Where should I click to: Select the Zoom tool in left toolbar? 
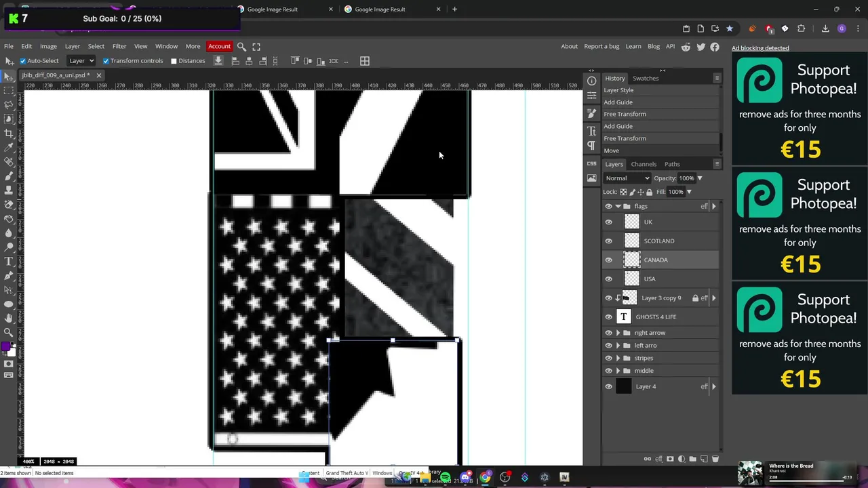[9, 332]
